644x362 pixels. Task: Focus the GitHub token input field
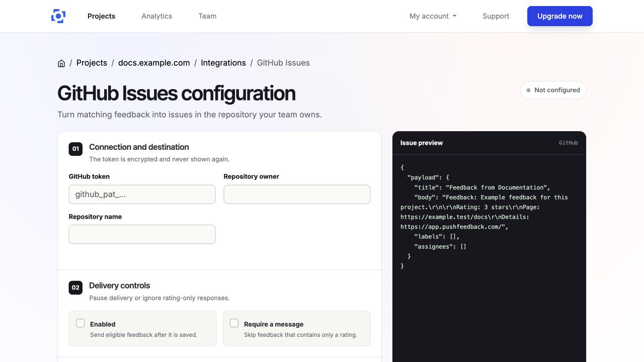[x=142, y=194]
